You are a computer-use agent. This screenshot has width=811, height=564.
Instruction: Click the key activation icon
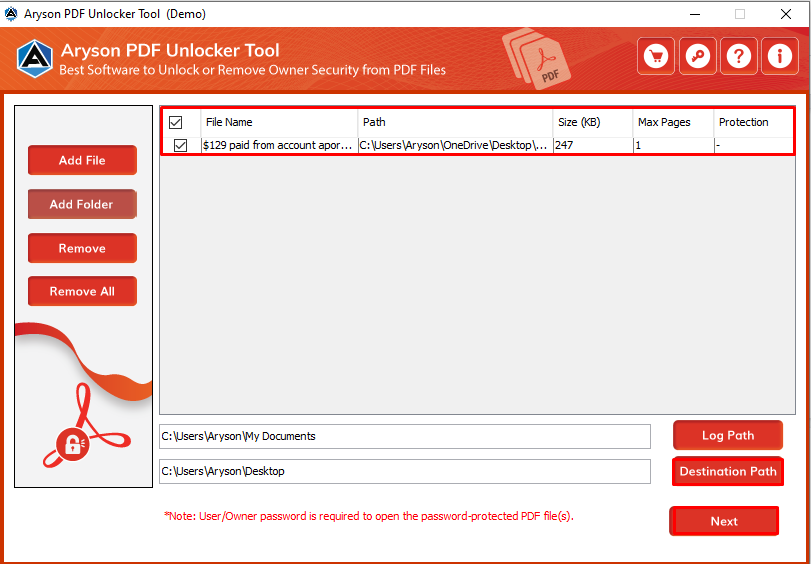click(698, 56)
